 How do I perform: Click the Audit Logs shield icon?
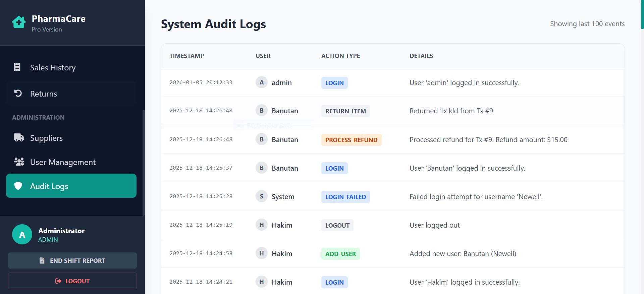[18, 186]
